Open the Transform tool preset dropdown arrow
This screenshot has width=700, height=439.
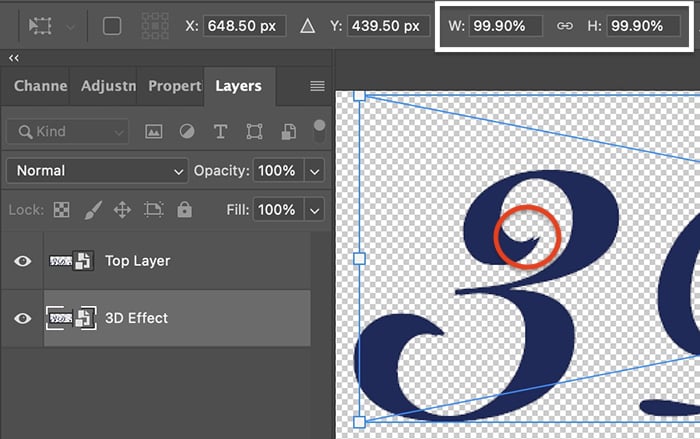[70, 27]
